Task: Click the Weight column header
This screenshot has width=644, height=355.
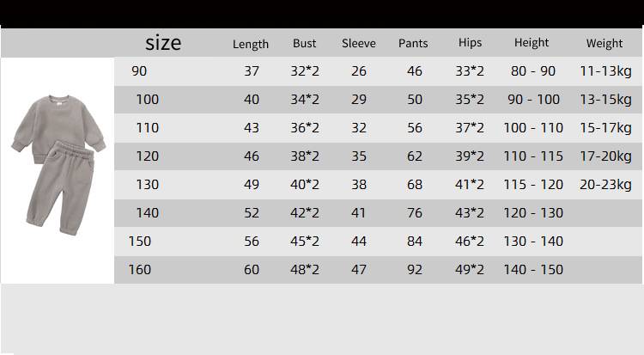Action: pos(605,43)
